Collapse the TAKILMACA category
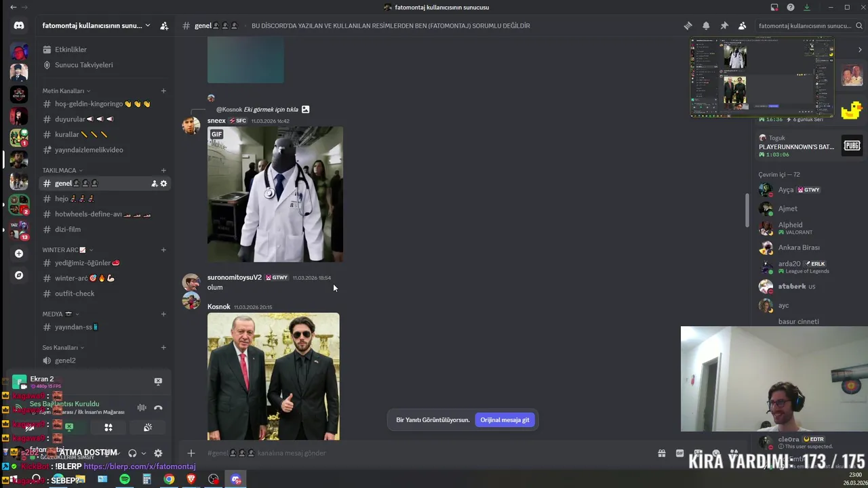 point(62,170)
